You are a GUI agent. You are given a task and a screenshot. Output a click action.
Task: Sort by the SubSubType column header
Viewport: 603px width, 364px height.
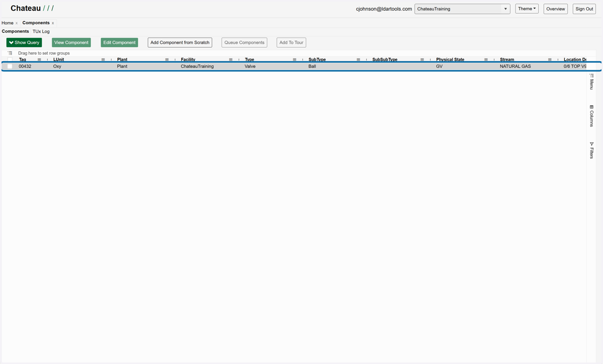tap(385, 60)
